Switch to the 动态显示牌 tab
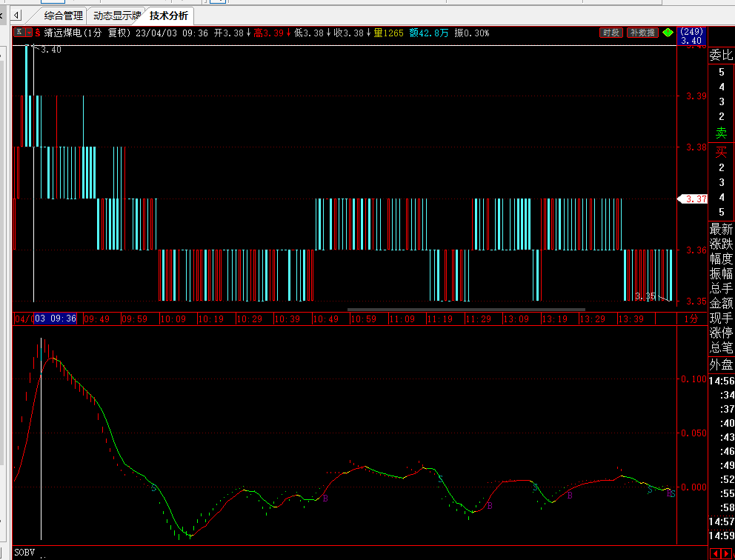Screen dimensions: 735x560 pos(116,15)
